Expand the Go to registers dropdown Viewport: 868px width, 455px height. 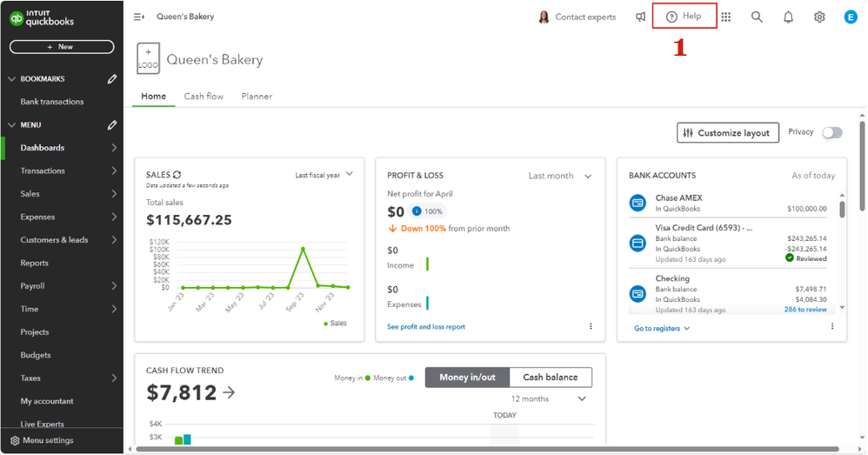click(662, 328)
